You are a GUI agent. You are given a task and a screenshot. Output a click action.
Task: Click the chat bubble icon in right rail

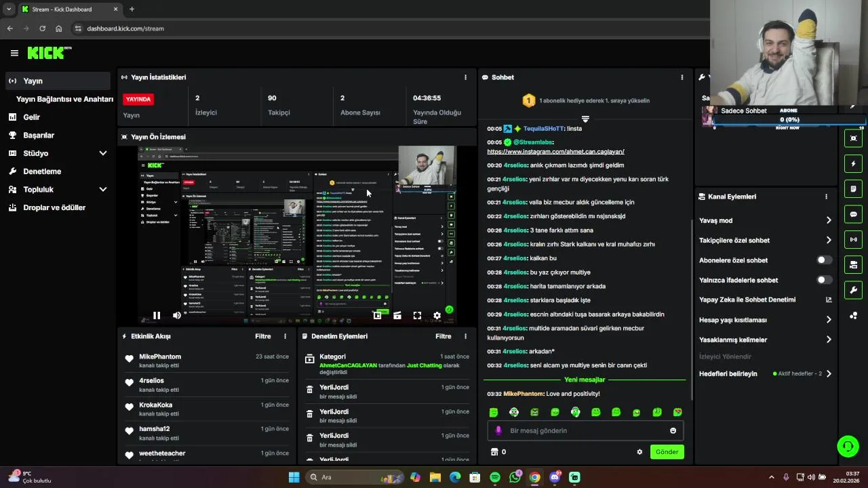[853, 214]
